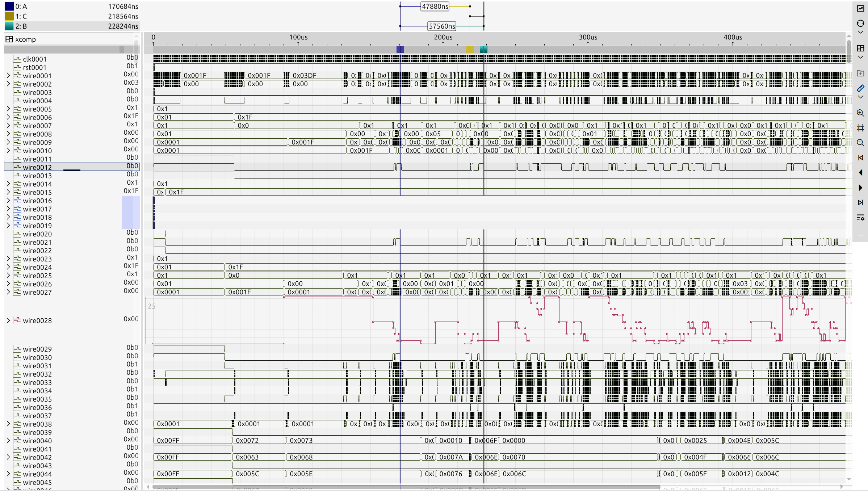868x491 pixels.
Task: Click the zoom-to-fit frame icon
Action: click(860, 128)
